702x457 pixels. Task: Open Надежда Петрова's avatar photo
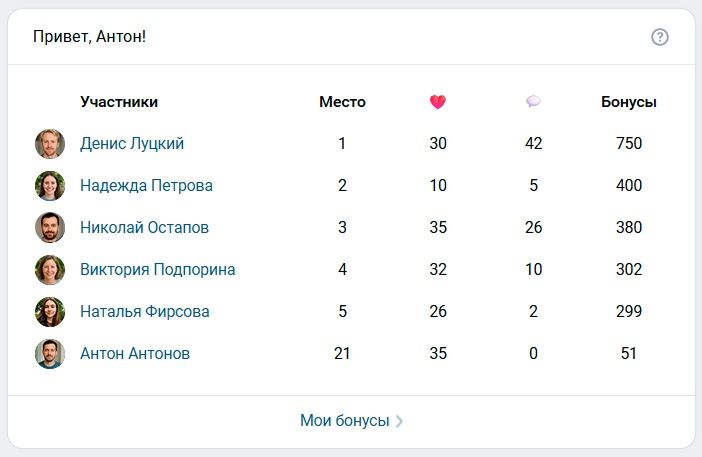tap(50, 186)
